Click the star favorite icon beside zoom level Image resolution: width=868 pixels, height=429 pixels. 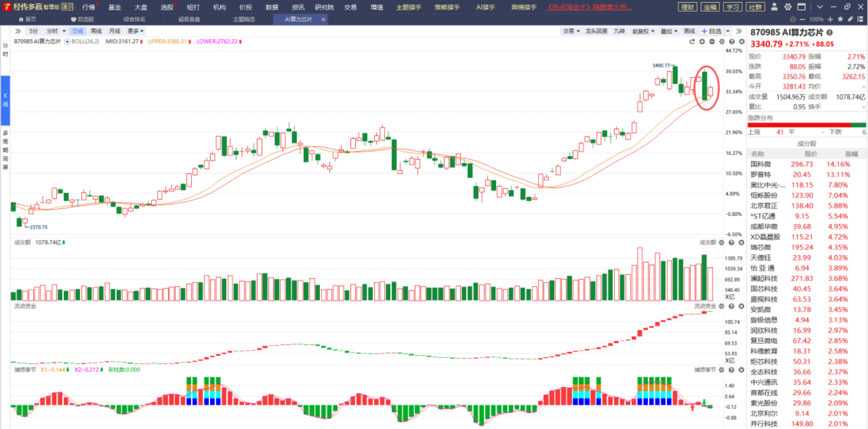tap(840, 19)
